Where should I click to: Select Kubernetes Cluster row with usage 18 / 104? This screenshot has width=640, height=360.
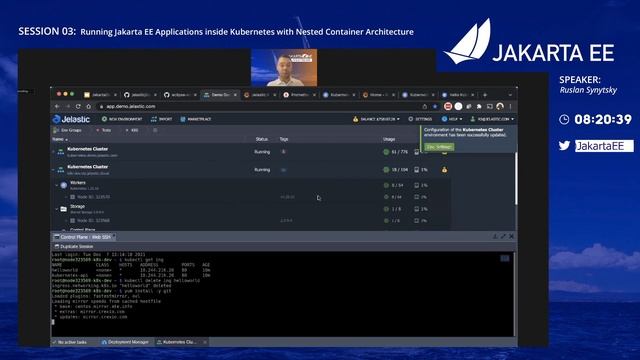(251, 169)
